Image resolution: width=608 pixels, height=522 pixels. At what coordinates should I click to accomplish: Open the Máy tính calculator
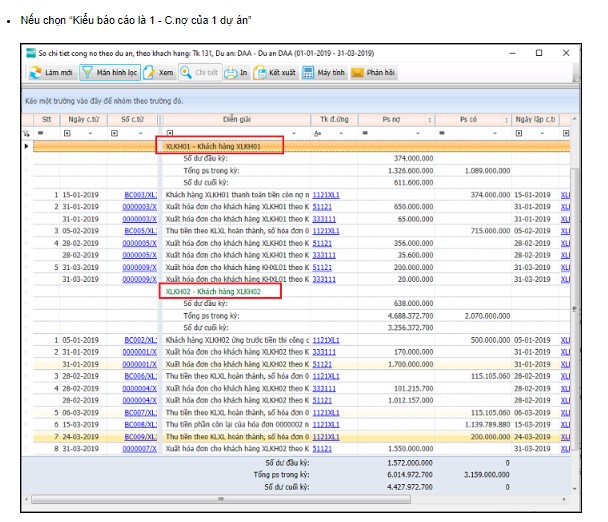(310, 73)
